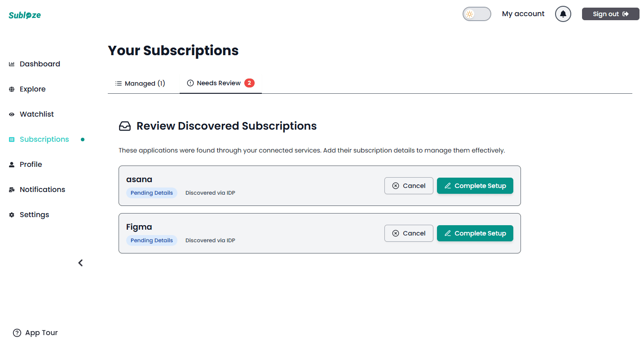Screen dimensions: 644x349
Task: Cancel the asana discovered subscription
Action: coord(408,185)
